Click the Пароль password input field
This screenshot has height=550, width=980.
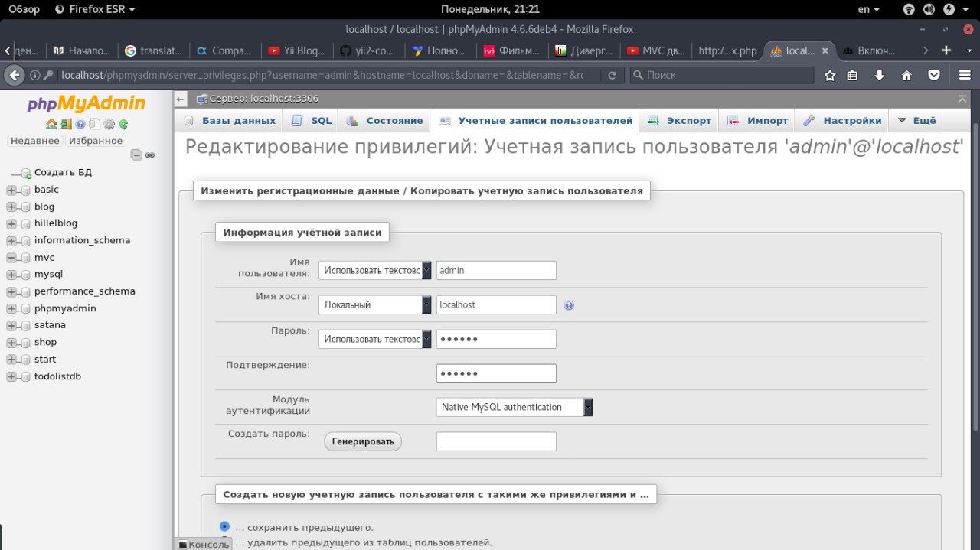pyautogui.click(x=496, y=339)
